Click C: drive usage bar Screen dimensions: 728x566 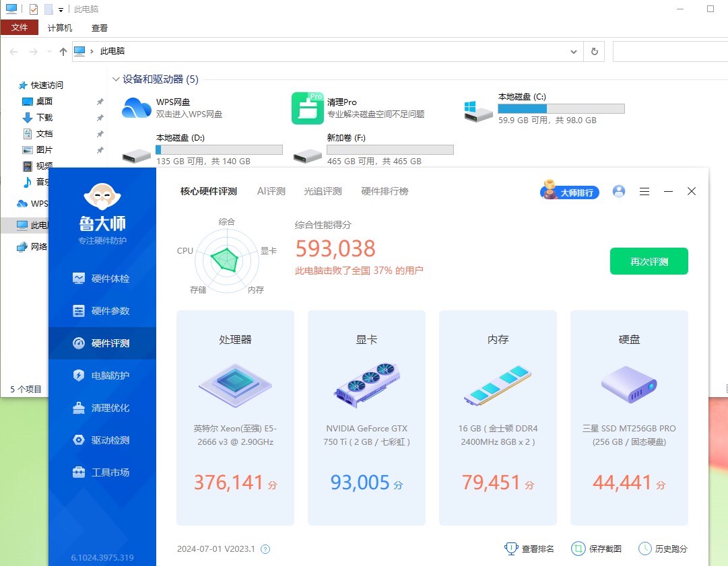tap(562, 108)
